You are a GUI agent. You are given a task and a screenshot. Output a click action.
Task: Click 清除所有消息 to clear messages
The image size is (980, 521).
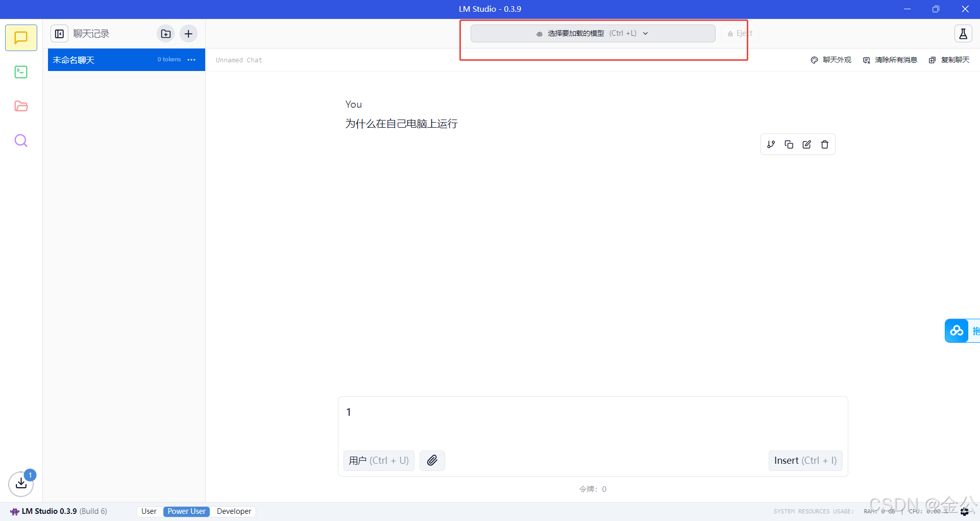tap(890, 60)
